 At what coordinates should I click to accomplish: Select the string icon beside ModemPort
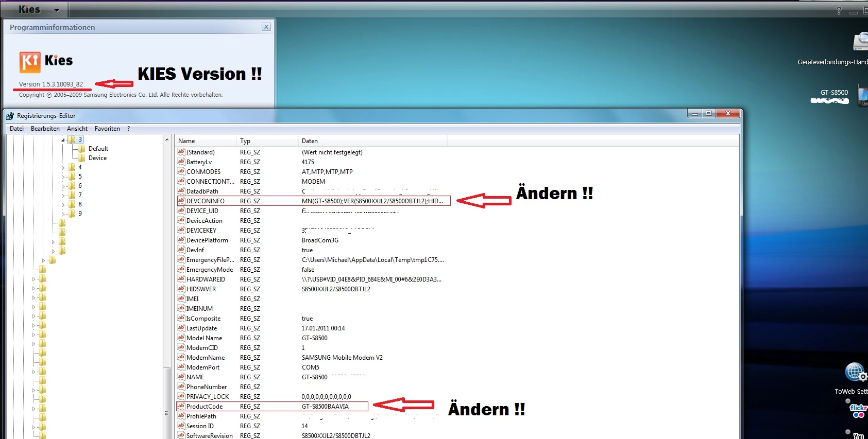pyautogui.click(x=181, y=367)
